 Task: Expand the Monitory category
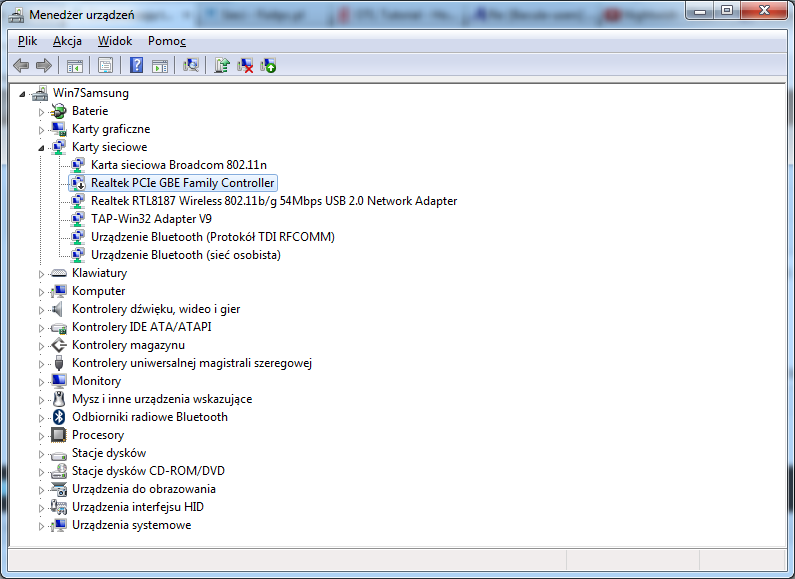(42, 382)
